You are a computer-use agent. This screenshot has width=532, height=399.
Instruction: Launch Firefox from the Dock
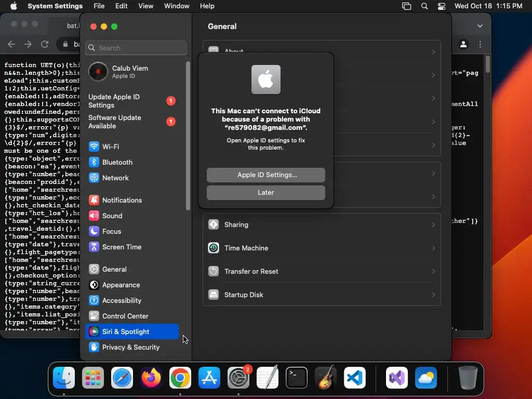click(x=151, y=378)
